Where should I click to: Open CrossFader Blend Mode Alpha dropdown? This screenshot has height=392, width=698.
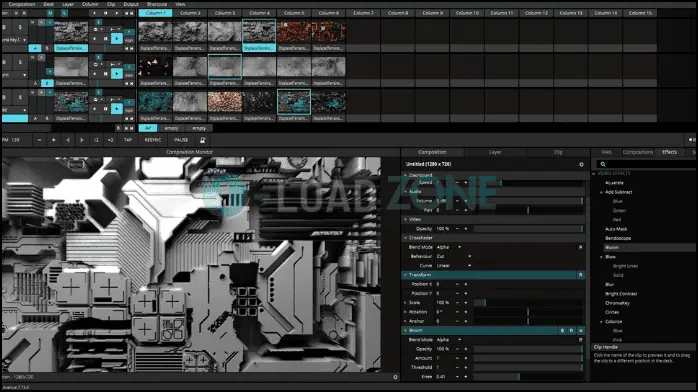[x=449, y=247]
